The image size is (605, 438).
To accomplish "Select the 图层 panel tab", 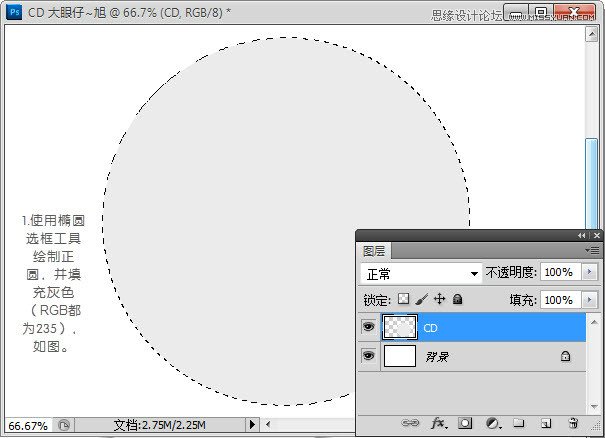I will tap(374, 251).
